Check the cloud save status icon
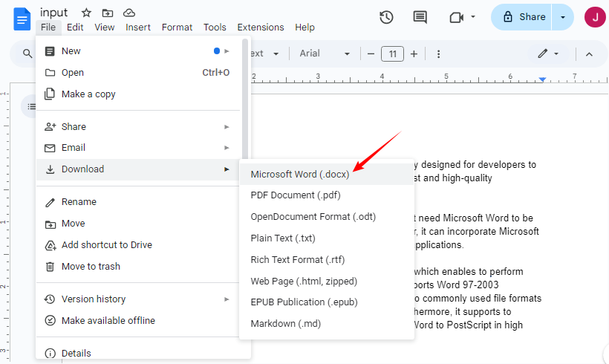 (129, 13)
